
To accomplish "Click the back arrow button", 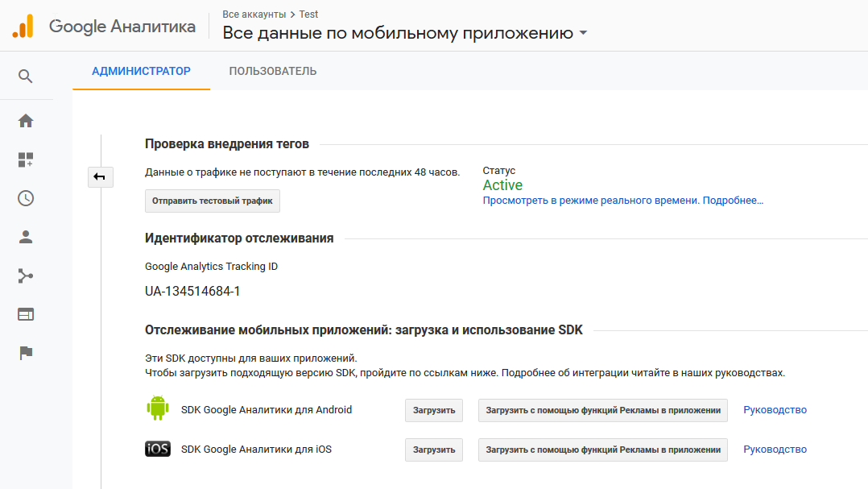I will [100, 177].
